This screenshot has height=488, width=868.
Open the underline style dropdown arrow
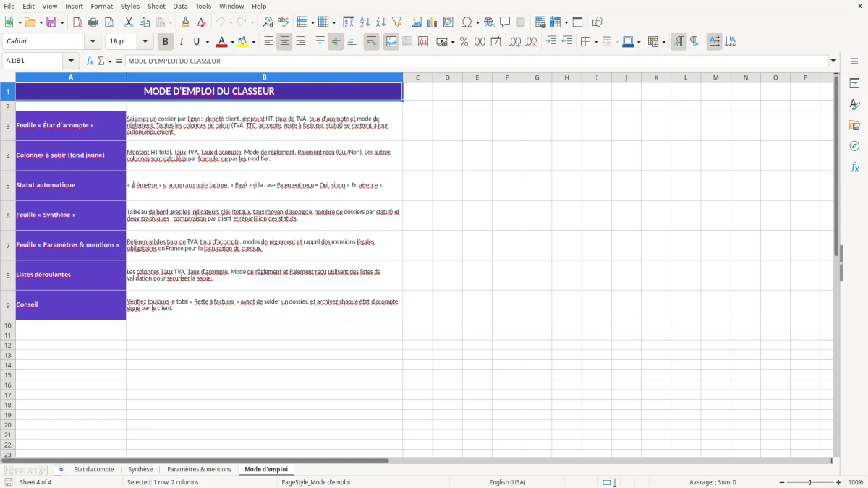(x=207, y=42)
